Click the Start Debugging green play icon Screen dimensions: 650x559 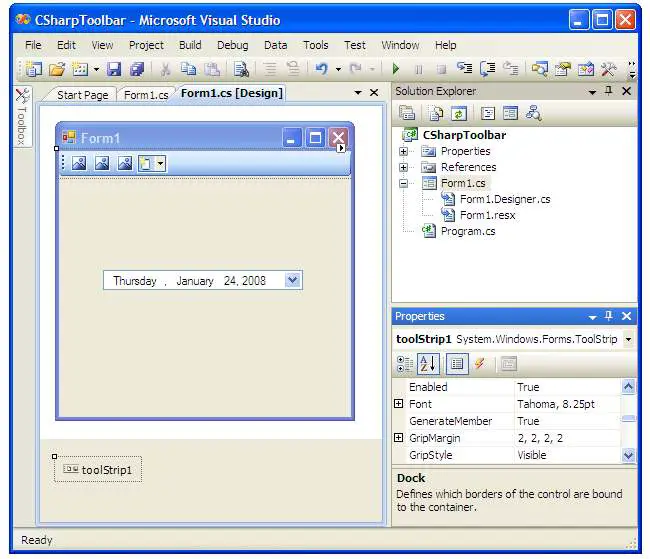(x=396, y=69)
